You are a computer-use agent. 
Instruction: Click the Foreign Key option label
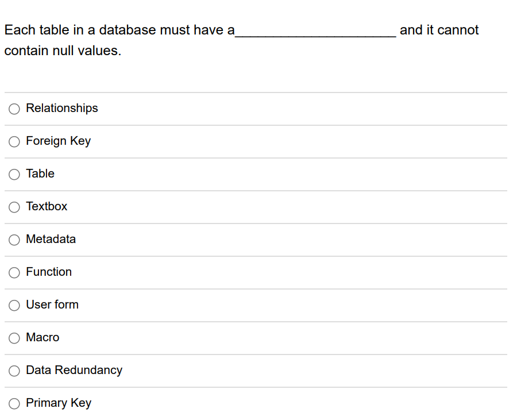pos(58,141)
